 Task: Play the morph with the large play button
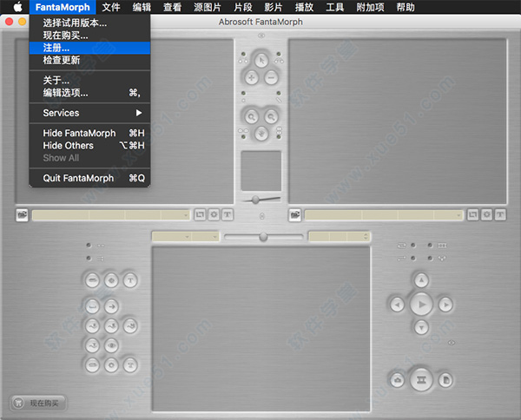pos(421,304)
